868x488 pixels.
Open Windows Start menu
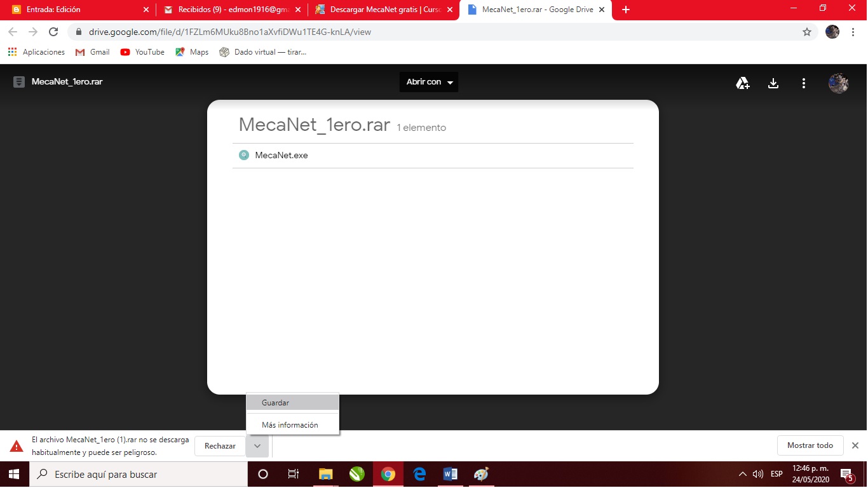pyautogui.click(x=14, y=474)
